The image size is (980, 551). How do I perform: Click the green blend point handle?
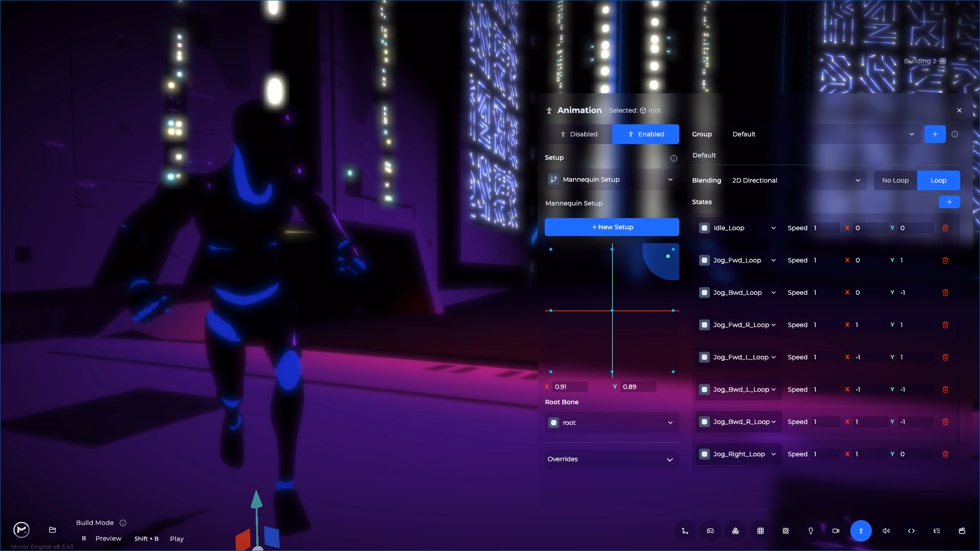668,256
